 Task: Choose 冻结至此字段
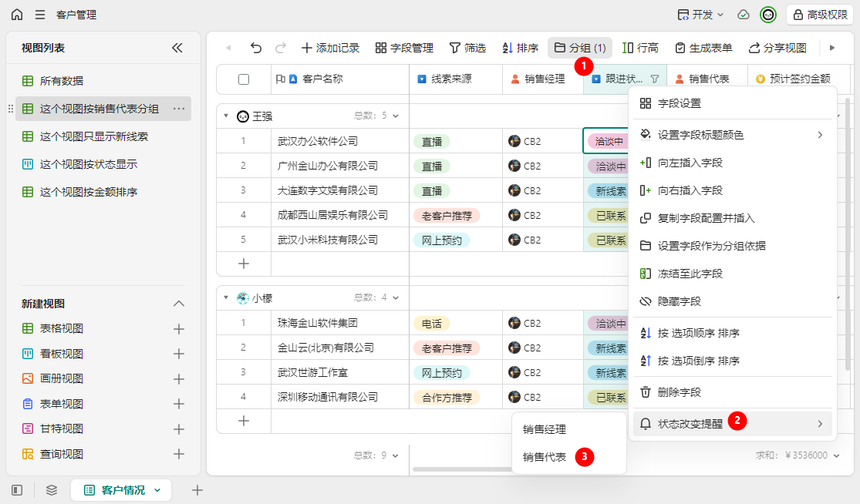click(x=733, y=274)
